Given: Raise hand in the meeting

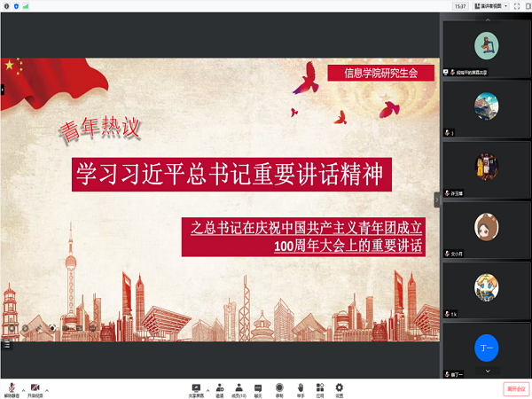Looking at the screenshot, I should pos(301,390).
